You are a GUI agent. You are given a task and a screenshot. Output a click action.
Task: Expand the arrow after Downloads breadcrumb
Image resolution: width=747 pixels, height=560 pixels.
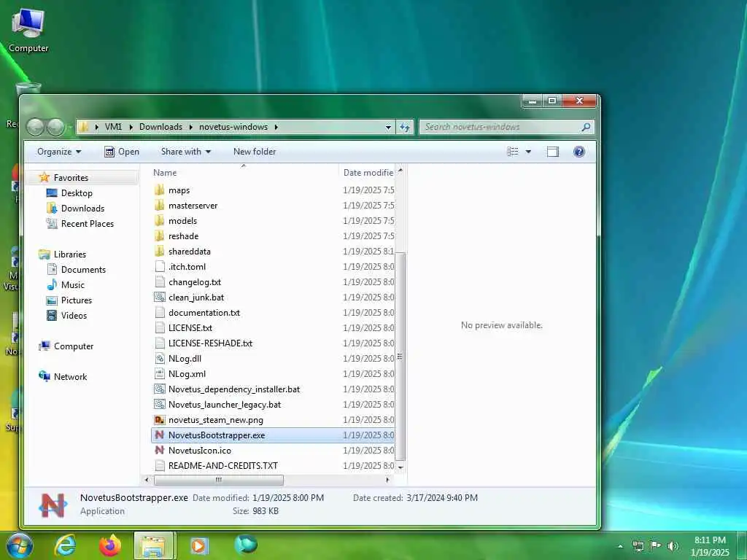click(190, 127)
